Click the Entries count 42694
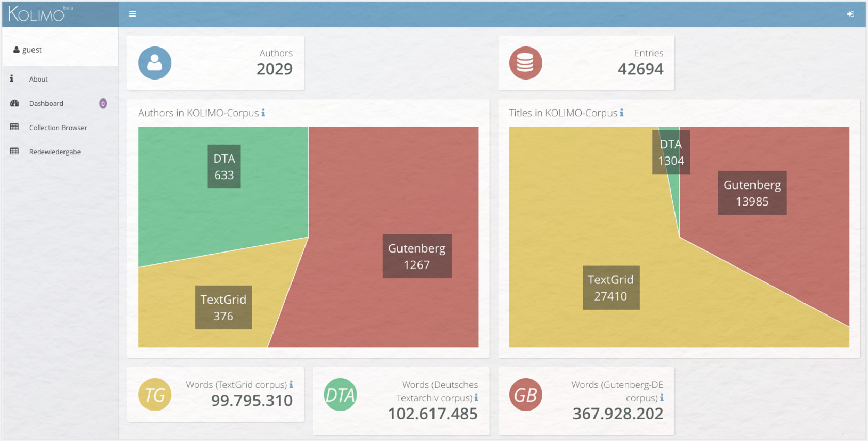868x441 pixels. click(x=640, y=69)
